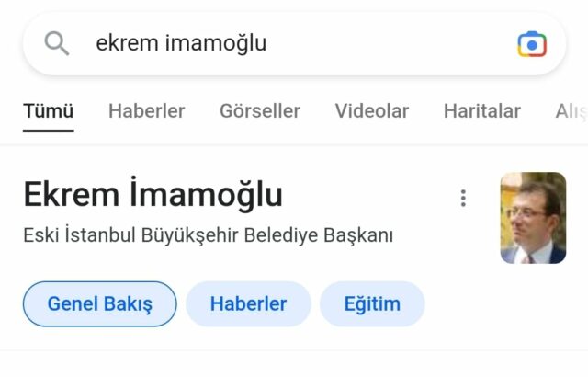Open Google Lens camera search
The height and width of the screenshot is (377, 588).
point(532,44)
